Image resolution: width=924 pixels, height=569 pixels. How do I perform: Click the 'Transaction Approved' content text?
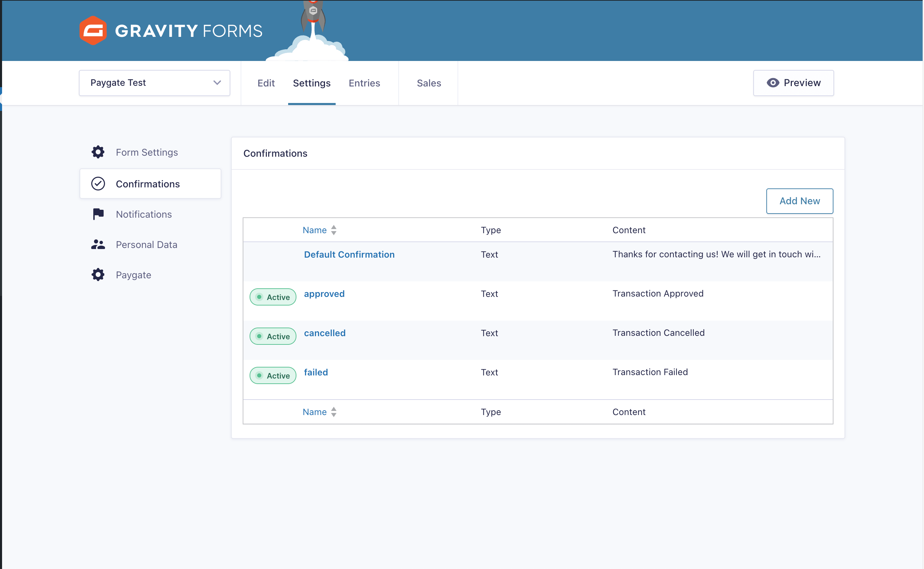658,293
